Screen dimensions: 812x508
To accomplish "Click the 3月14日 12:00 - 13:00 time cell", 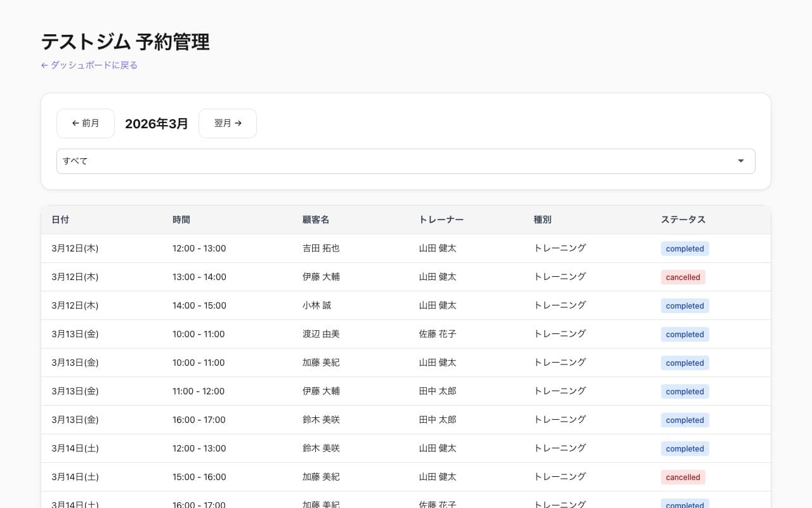I will click(x=199, y=448).
